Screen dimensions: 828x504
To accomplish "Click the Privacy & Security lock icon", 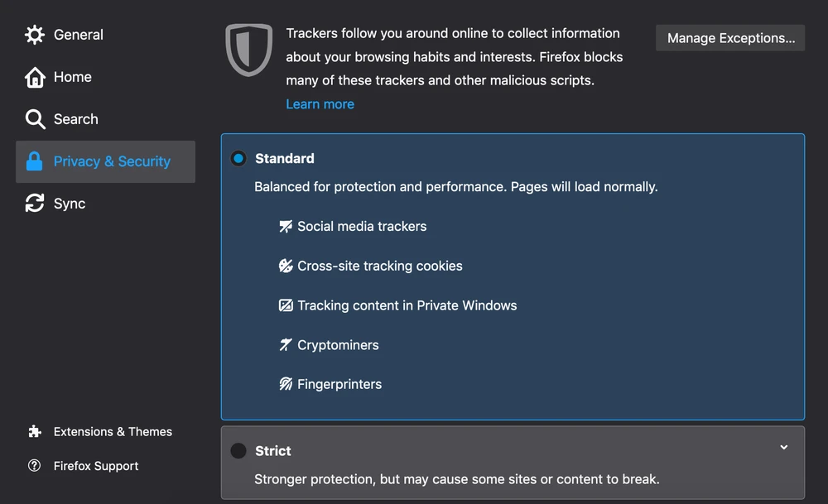I will click(35, 161).
